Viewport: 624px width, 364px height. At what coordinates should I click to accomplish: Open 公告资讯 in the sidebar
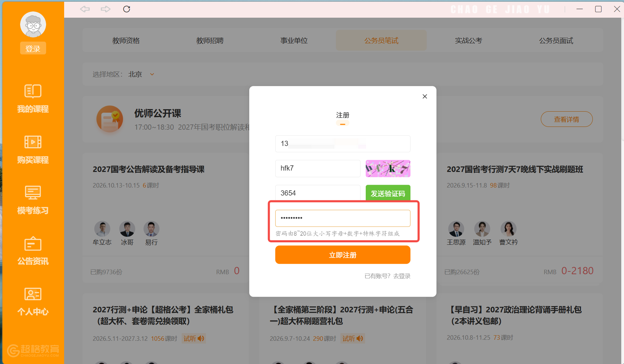pos(33,251)
